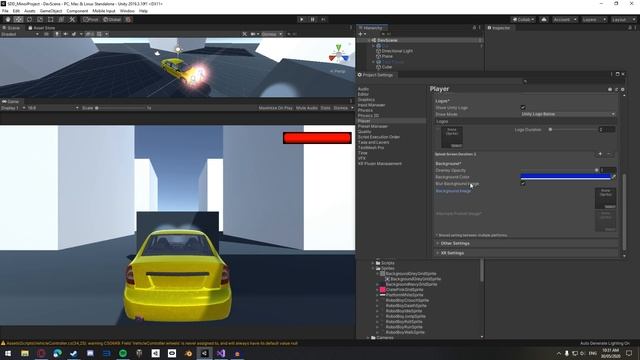The height and width of the screenshot is (360, 640).
Task: Toggle Stats overlay in Game view
Action: pyautogui.click(x=325, y=108)
